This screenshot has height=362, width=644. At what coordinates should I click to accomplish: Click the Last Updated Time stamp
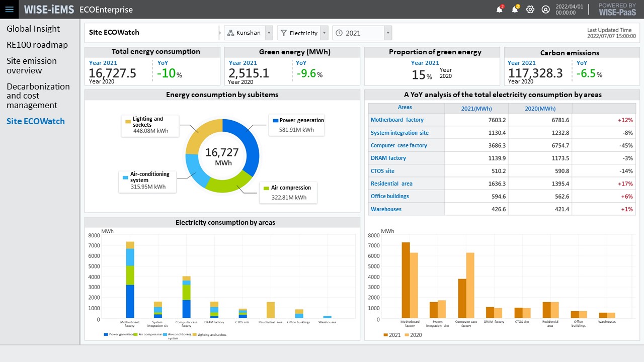pos(611,33)
